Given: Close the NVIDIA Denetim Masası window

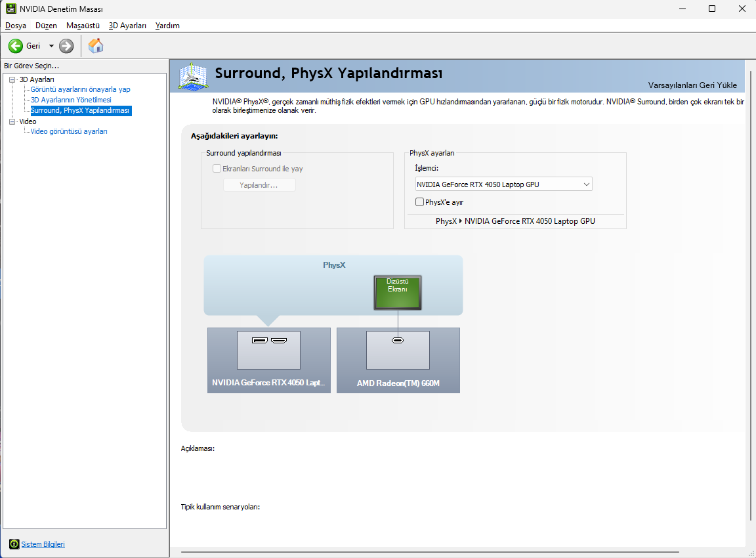Looking at the screenshot, I should click(x=742, y=9).
